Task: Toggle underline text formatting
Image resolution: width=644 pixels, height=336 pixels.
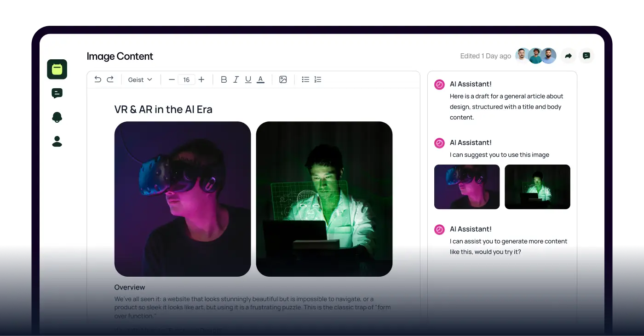Action: (x=248, y=80)
